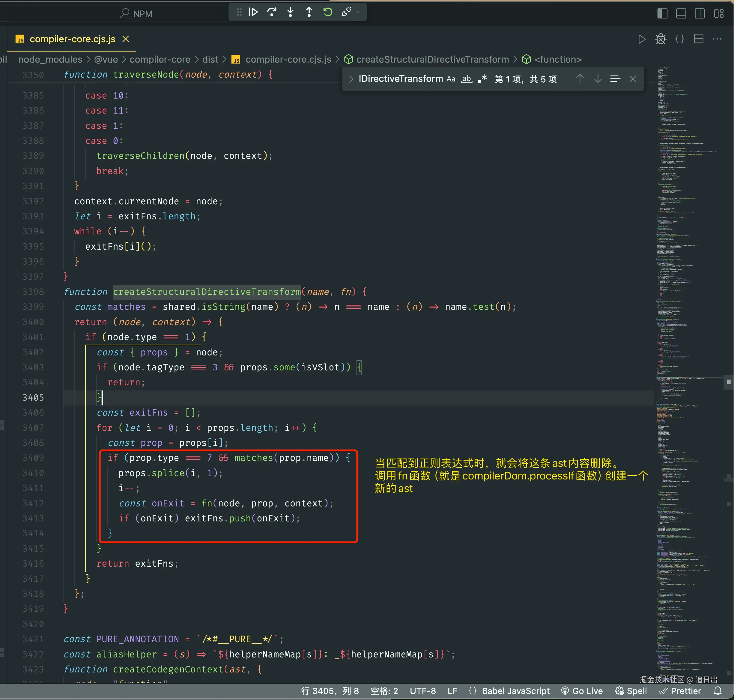Expand the replace field in find widget
The height and width of the screenshot is (700, 734).
351,79
